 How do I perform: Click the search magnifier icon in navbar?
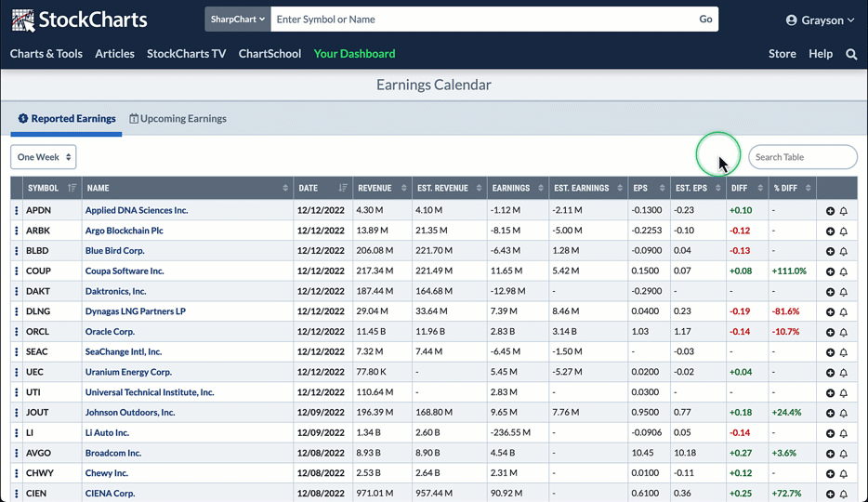click(851, 54)
